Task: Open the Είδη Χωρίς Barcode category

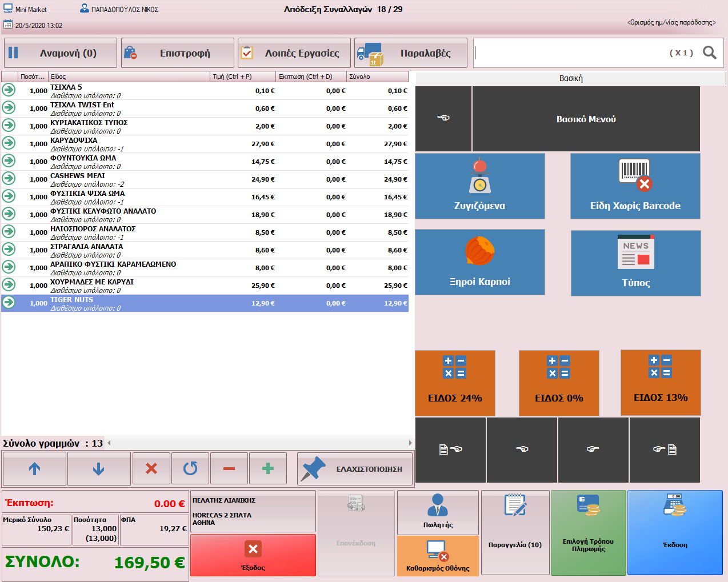Action: click(x=635, y=186)
